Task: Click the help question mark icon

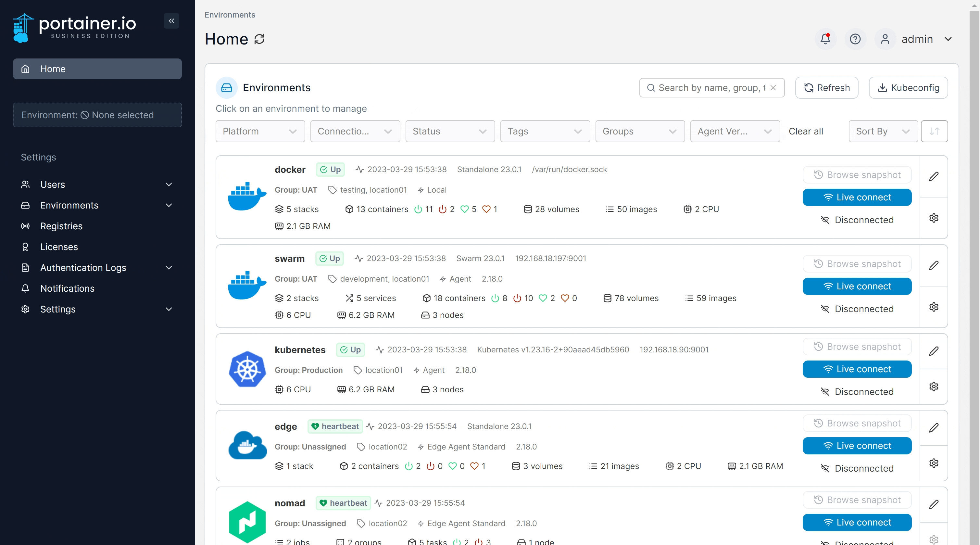Action: coord(855,39)
